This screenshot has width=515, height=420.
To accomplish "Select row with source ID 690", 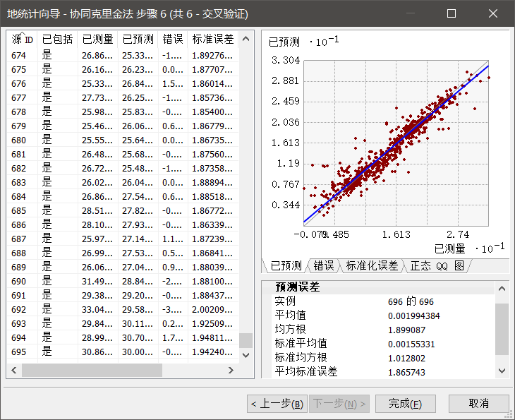I will click(123, 282).
